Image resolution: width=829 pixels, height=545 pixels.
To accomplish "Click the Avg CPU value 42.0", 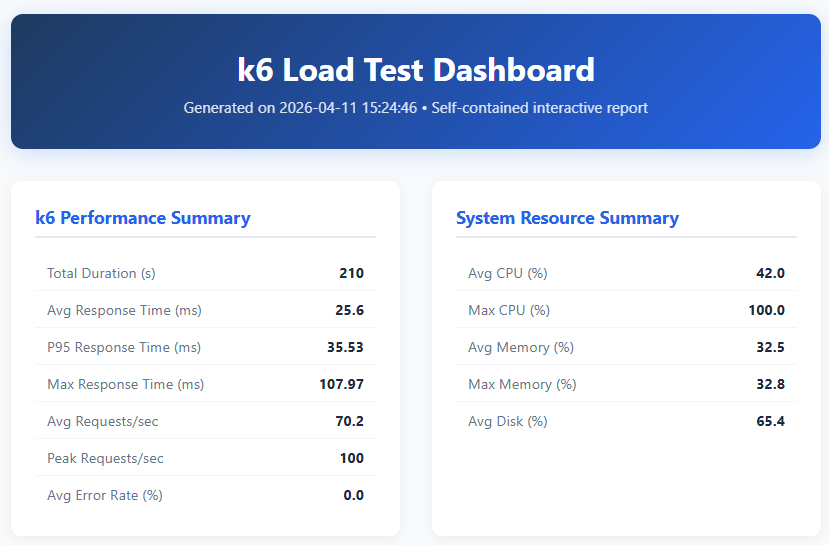I will coord(770,273).
